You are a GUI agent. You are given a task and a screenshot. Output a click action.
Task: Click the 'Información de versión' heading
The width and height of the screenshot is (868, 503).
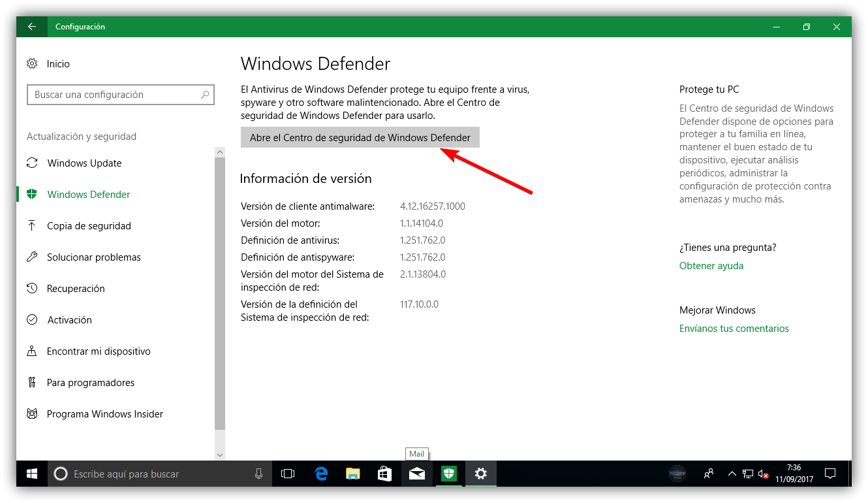click(306, 178)
